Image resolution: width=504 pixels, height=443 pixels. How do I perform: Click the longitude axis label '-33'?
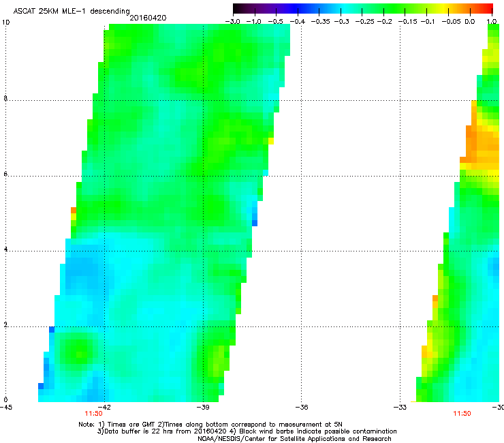(400, 408)
